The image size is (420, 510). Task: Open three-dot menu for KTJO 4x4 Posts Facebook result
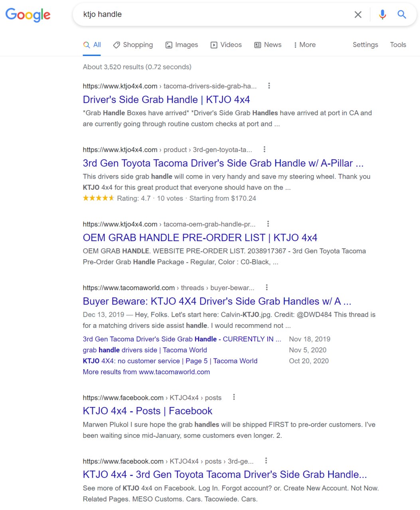(x=234, y=397)
